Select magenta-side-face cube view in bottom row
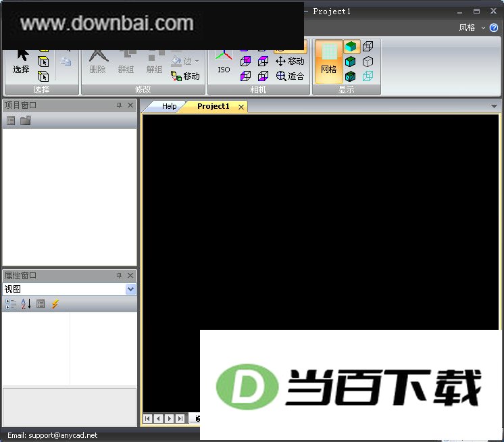The height and width of the screenshot is (442, 504). (x=263, y=76)
